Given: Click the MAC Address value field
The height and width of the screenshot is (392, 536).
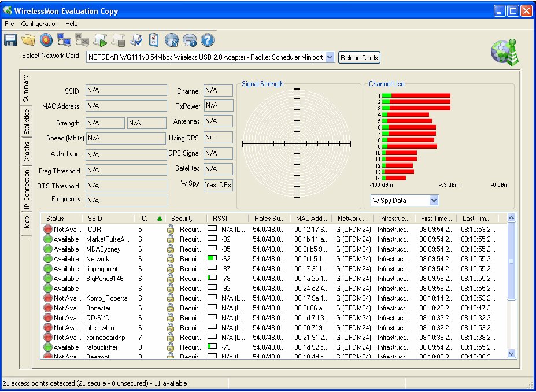Looking at the screenshot, I should coord(126,106).
